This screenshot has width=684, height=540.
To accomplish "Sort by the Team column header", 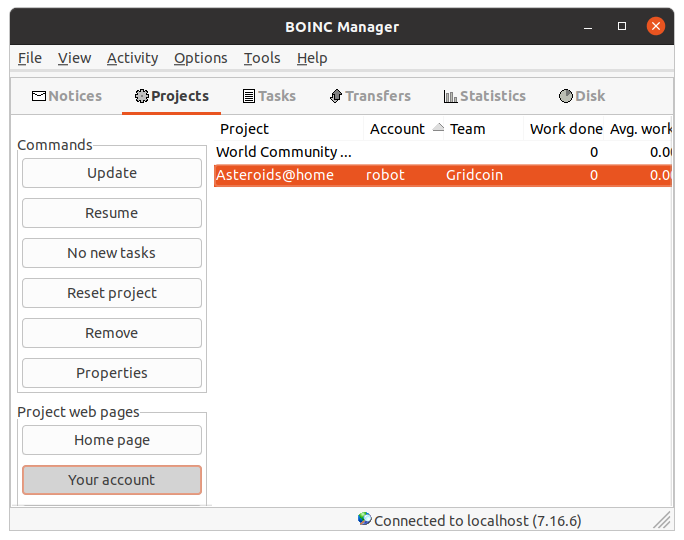I will [483, 129].
